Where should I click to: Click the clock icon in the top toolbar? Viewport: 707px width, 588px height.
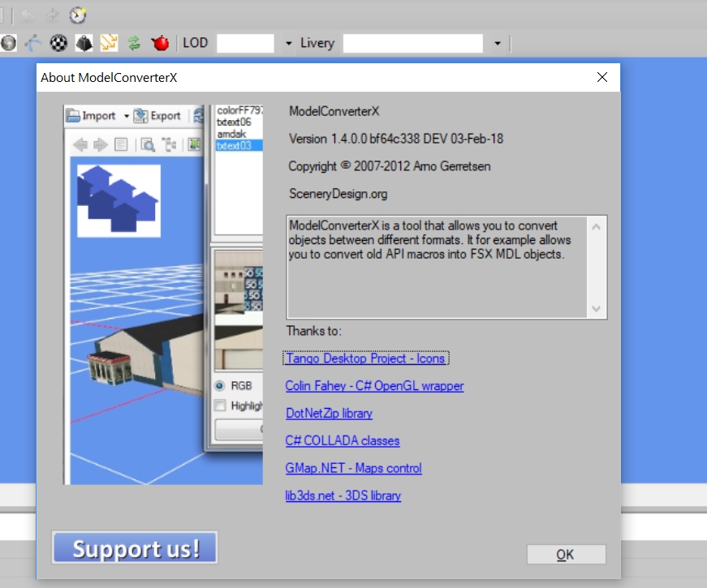point(78,15)
